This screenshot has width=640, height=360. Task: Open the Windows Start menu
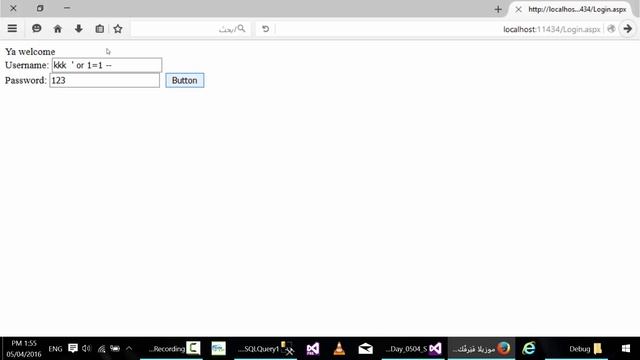tap(626, 349)
